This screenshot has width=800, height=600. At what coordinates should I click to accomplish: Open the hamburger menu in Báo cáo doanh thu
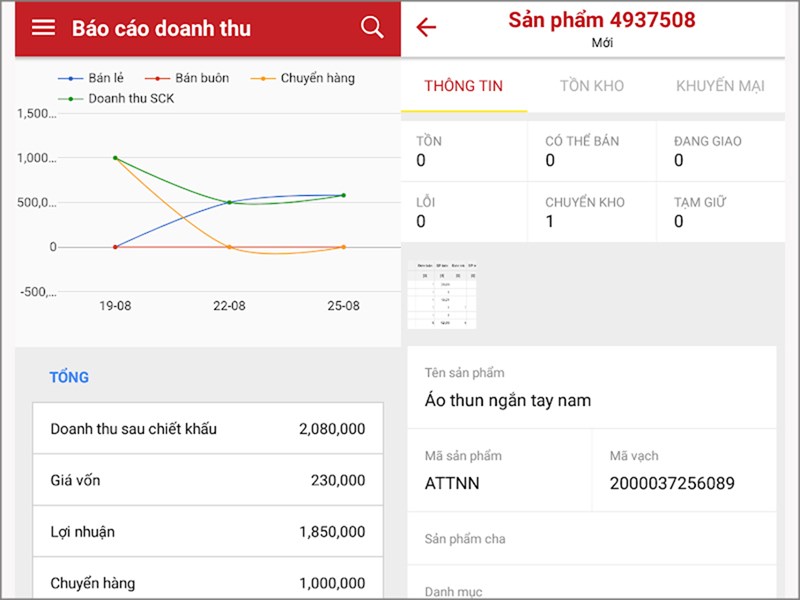pos(43,28)
